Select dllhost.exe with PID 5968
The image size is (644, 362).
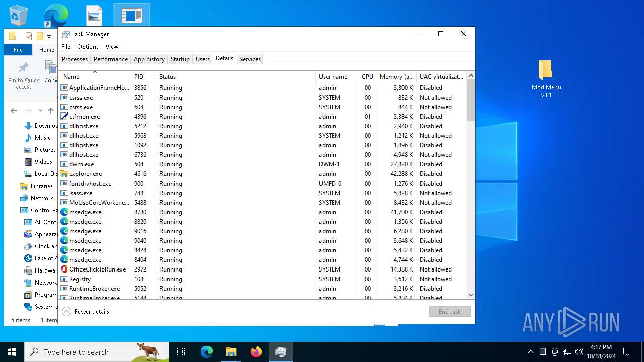(263, 136)
